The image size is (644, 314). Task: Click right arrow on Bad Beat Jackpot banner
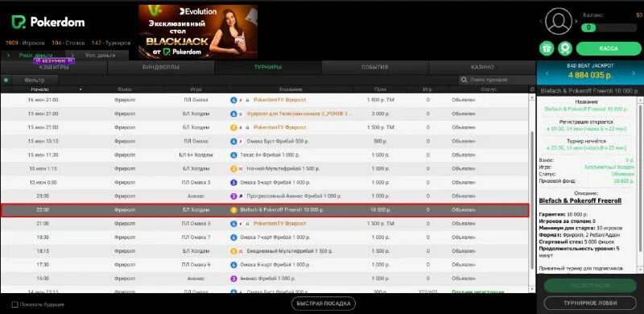coord(634,73)
